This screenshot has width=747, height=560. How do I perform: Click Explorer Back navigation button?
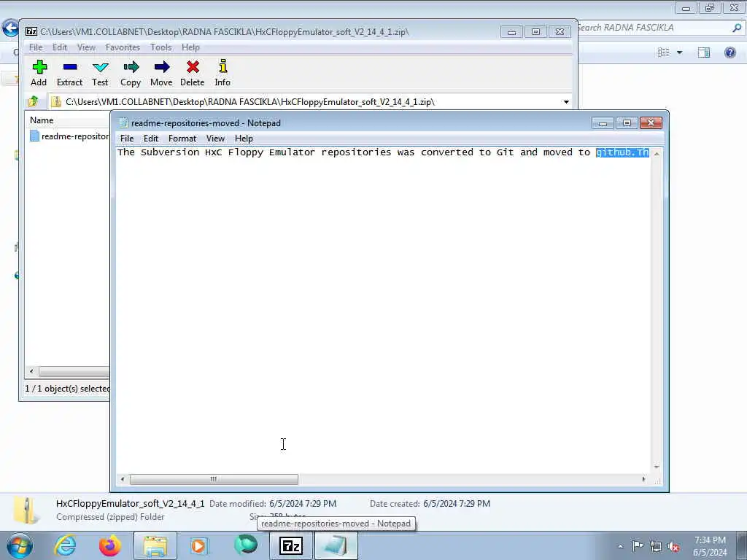(x=10, y=28)
